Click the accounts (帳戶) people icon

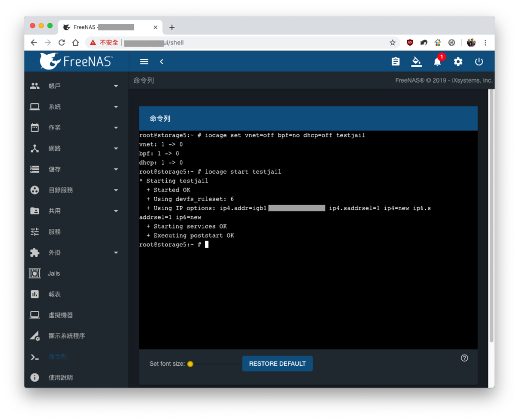tap(35, 86)
